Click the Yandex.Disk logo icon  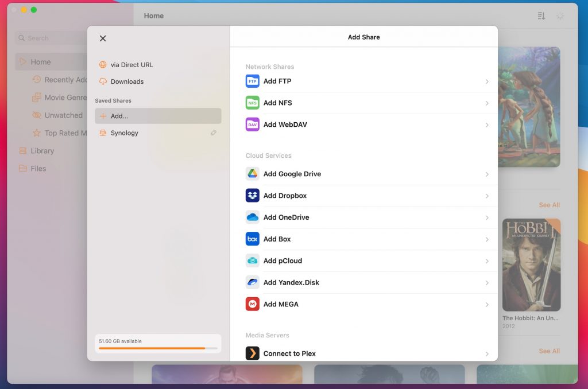(253, 282)
